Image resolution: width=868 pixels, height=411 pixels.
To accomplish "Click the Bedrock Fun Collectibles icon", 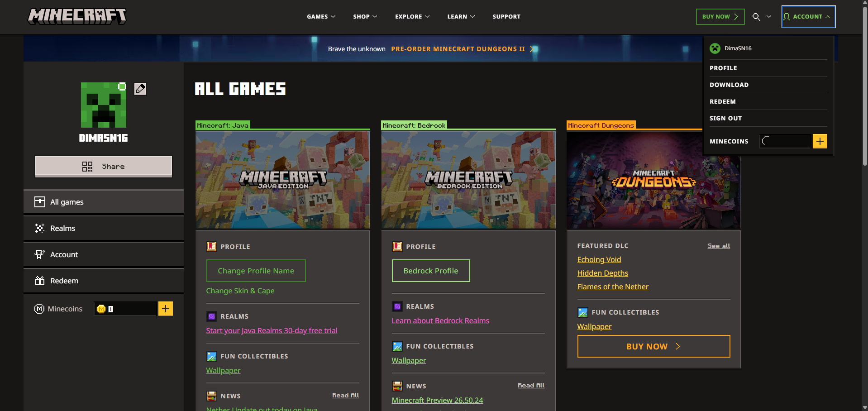I will [397, 346].
